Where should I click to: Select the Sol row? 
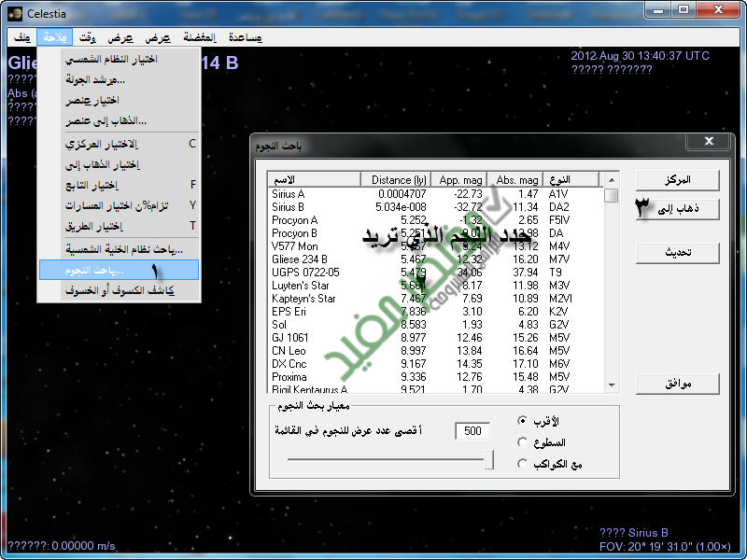pos(435,325)
